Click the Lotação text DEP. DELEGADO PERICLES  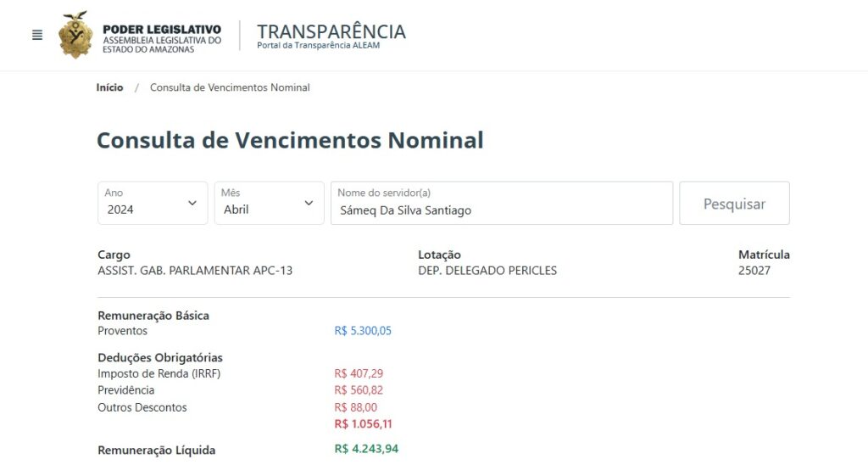pos(487,271)
